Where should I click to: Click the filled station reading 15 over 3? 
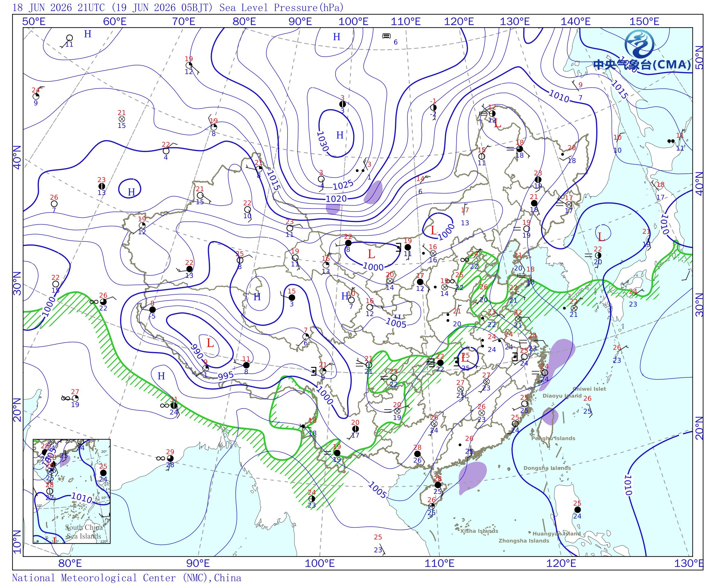pyautogui.click(x=291, y=297)
